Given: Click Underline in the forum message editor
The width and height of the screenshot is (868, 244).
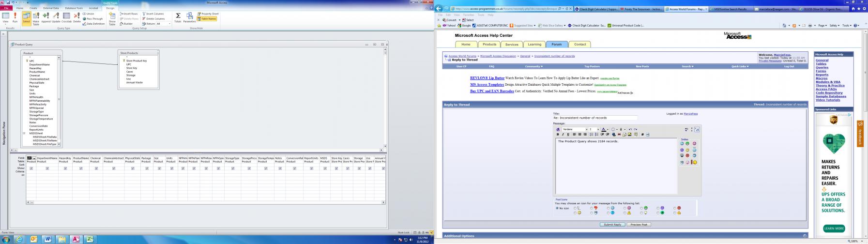Looking at the screenshot, I should (x=568, y=135).
